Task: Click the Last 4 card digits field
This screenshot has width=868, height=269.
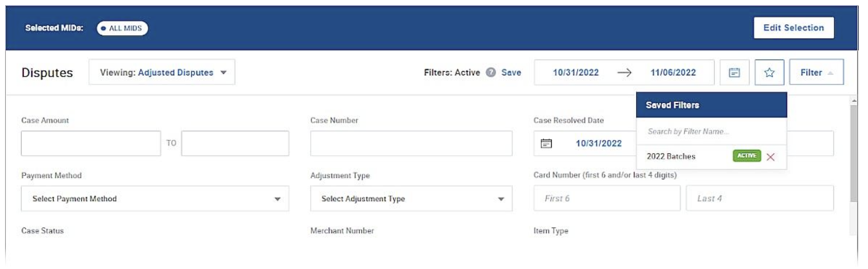Action: click(x=759, y=199)
